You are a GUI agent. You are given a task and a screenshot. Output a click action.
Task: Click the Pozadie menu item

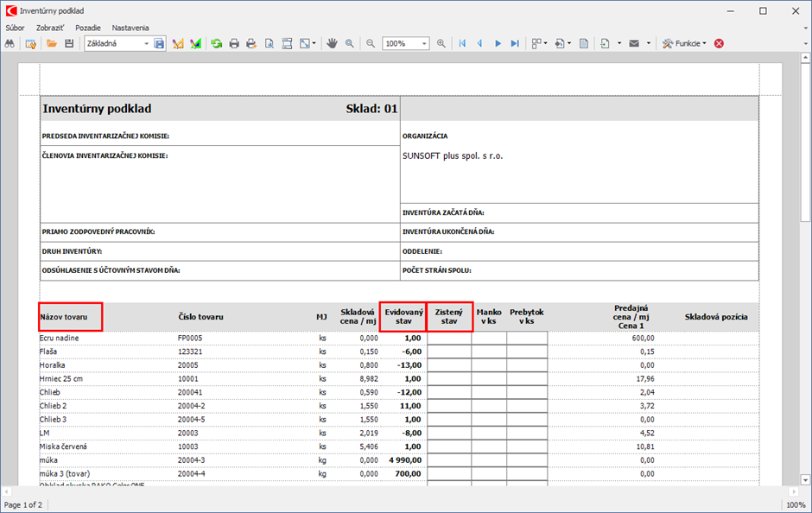pos(88,28)
